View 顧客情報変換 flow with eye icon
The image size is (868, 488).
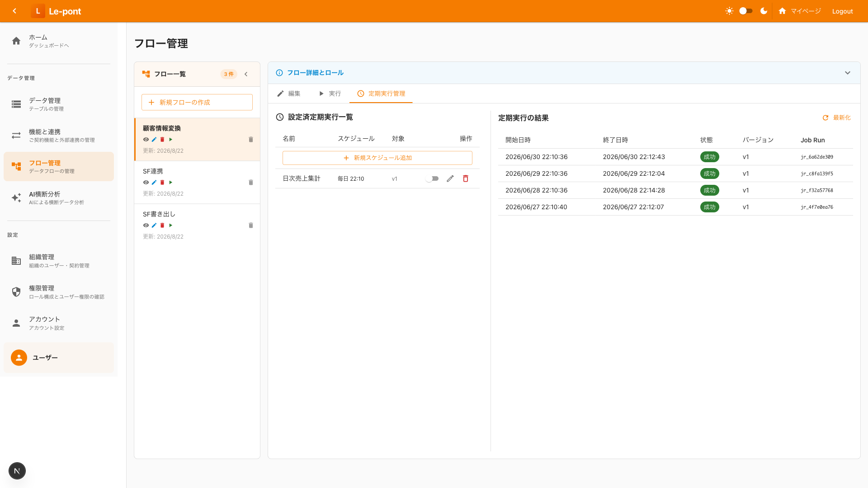point(146,140)
